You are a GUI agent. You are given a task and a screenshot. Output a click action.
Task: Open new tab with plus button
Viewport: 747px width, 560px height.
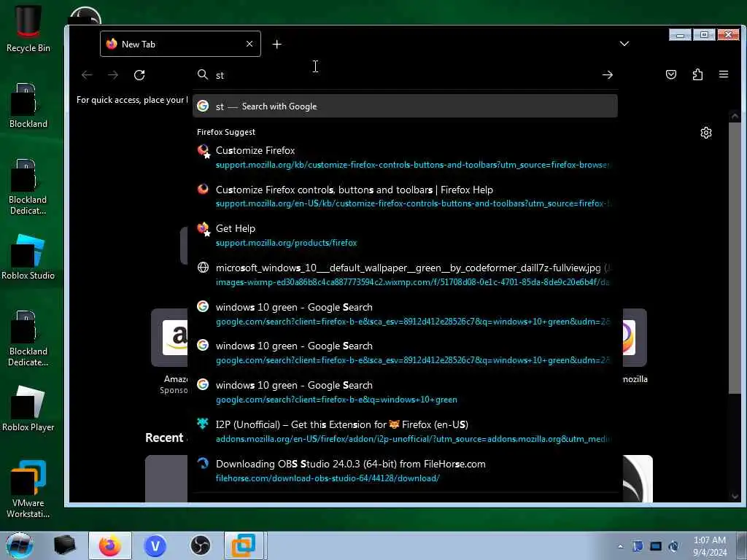[276, 44]
